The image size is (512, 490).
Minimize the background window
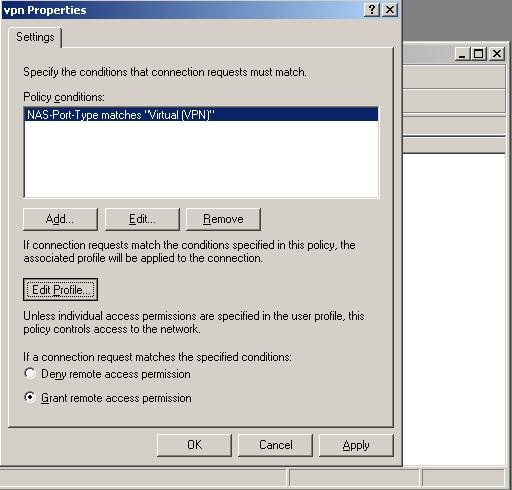tap(462, 54)
